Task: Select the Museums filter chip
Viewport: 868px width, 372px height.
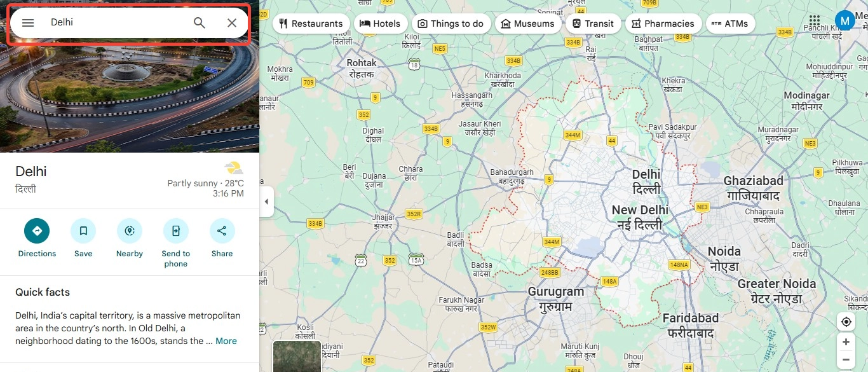Action: (528, 24)
